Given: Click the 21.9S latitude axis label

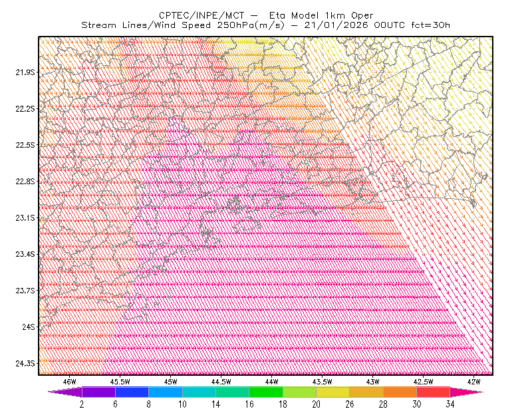Looking at the screenshot, I should pyautogui.click(x=25, y=72).
